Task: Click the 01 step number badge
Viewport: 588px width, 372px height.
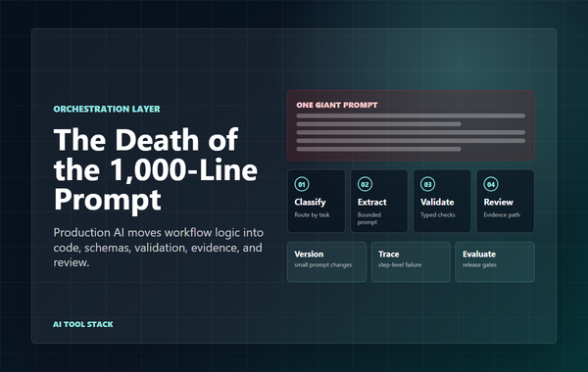Action: point(302,184)
